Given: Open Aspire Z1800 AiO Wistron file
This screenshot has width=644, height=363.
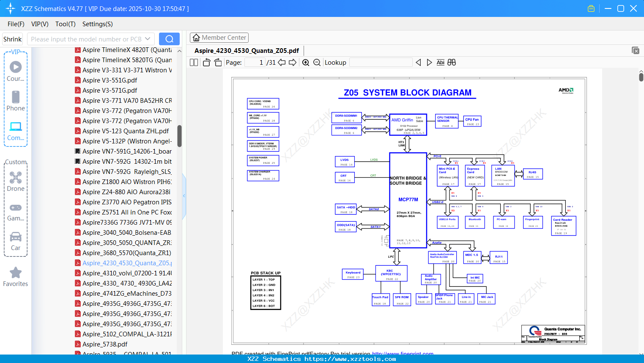Looking at the screenshot, I should coord(123,182).
